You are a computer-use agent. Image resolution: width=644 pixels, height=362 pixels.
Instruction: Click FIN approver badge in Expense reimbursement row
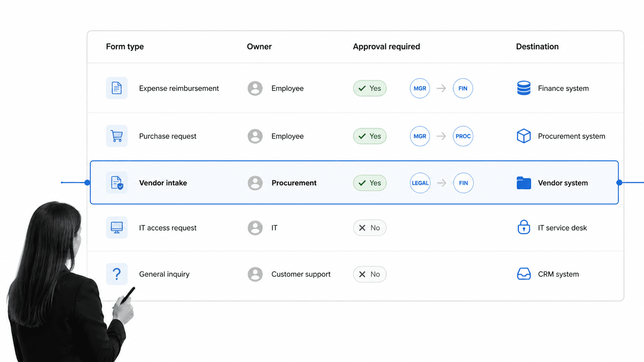pos(463,88)
